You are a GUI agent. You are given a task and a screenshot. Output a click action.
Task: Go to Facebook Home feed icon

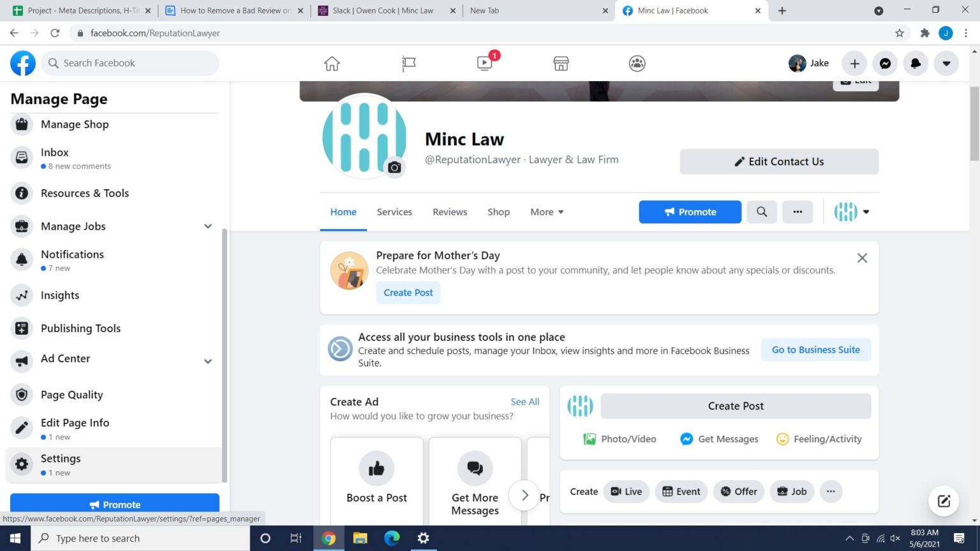[332, 63]
